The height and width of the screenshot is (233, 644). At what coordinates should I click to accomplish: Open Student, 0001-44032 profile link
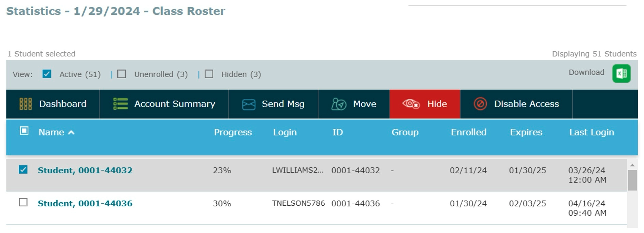click(x=85, y=170)
